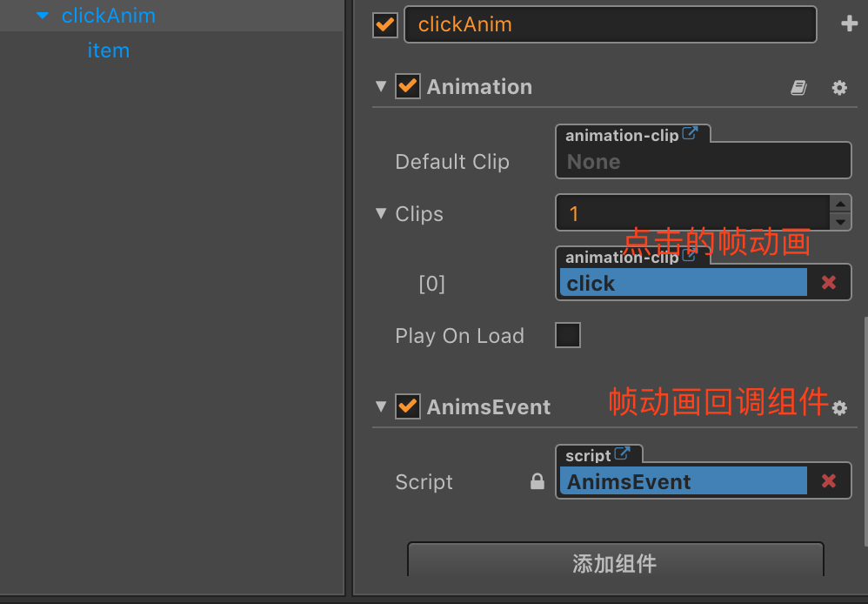
Task: Remove the click clip with red X
Action: pos(829,283)
